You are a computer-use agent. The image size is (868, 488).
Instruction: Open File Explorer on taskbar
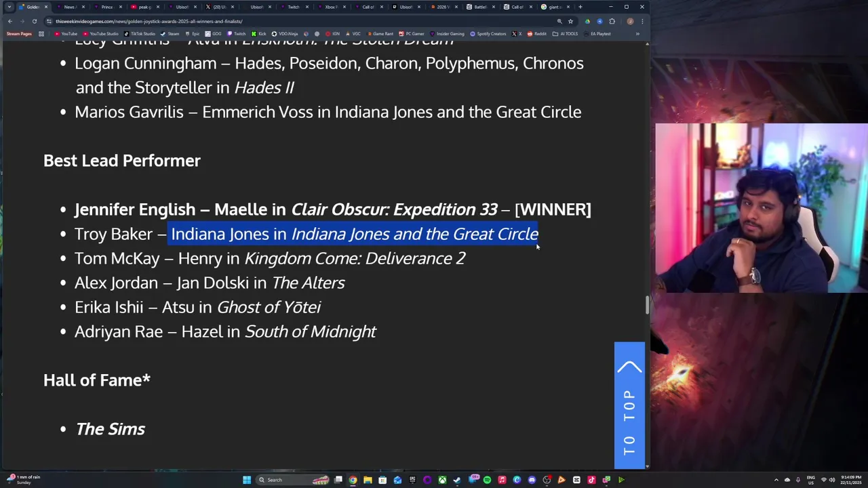click(368, 480)
